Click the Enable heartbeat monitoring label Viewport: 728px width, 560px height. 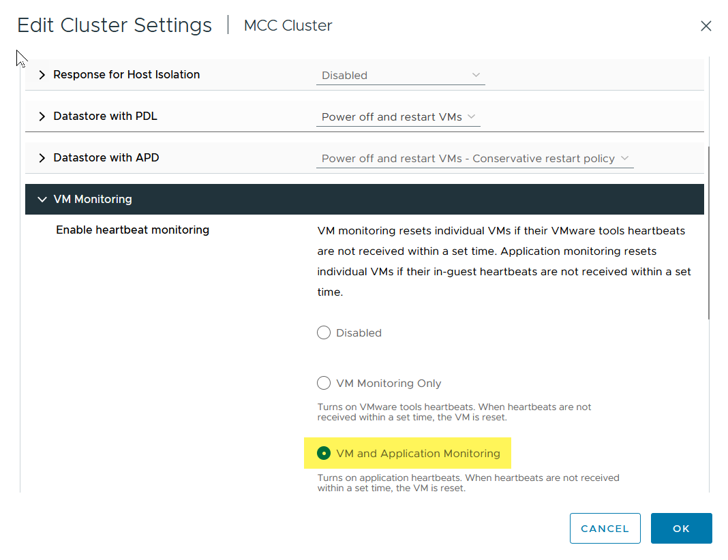tap(132, 230)
